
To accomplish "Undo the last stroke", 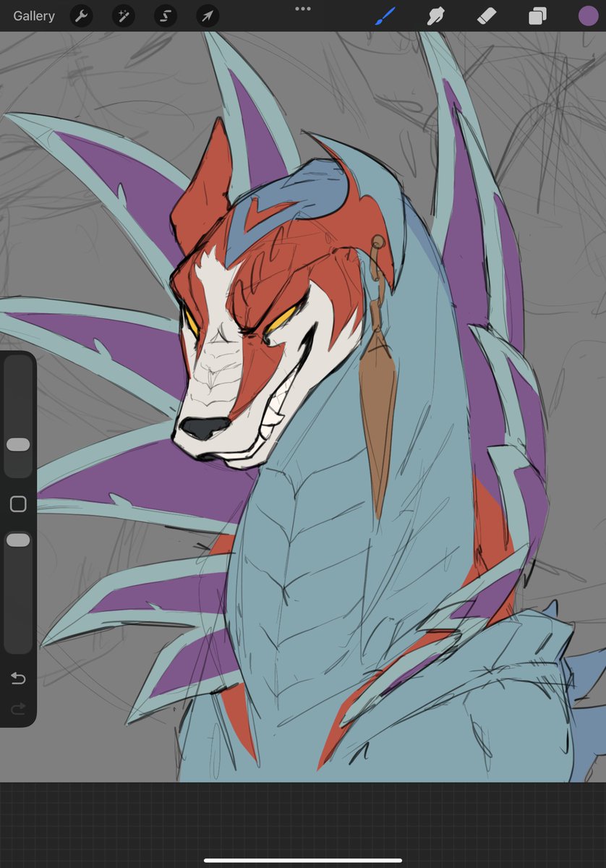I will tap(18, 678).
